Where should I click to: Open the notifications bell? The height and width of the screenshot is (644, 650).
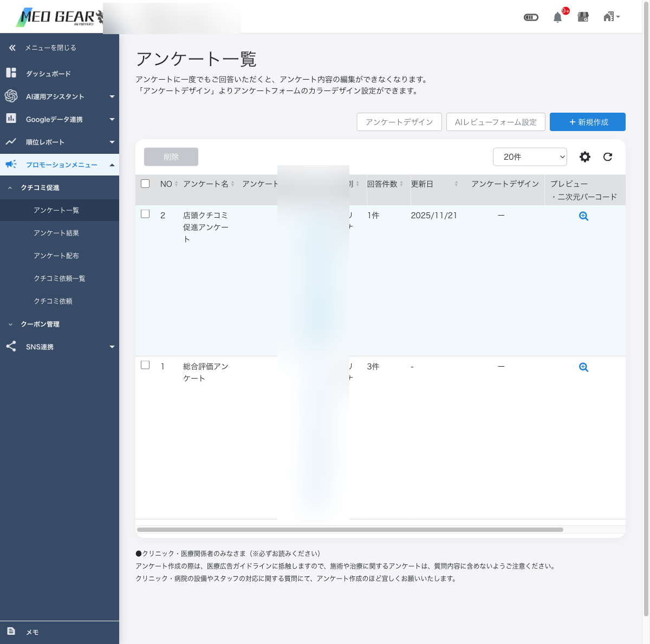pyautogui.click(x=557, y=17)
